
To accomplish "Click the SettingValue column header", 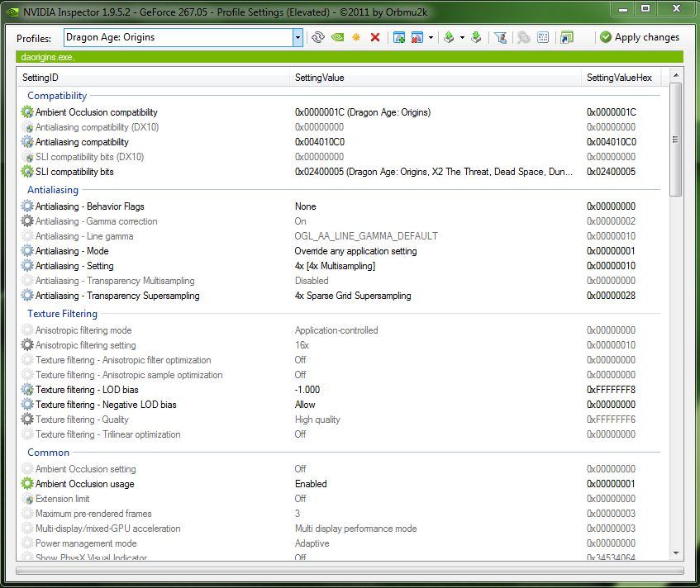I will click(x=436, y=77).
